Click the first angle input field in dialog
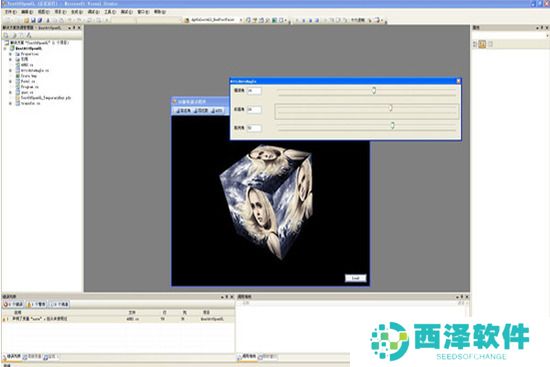Screen dimensions: 550x367 point(254,91)
